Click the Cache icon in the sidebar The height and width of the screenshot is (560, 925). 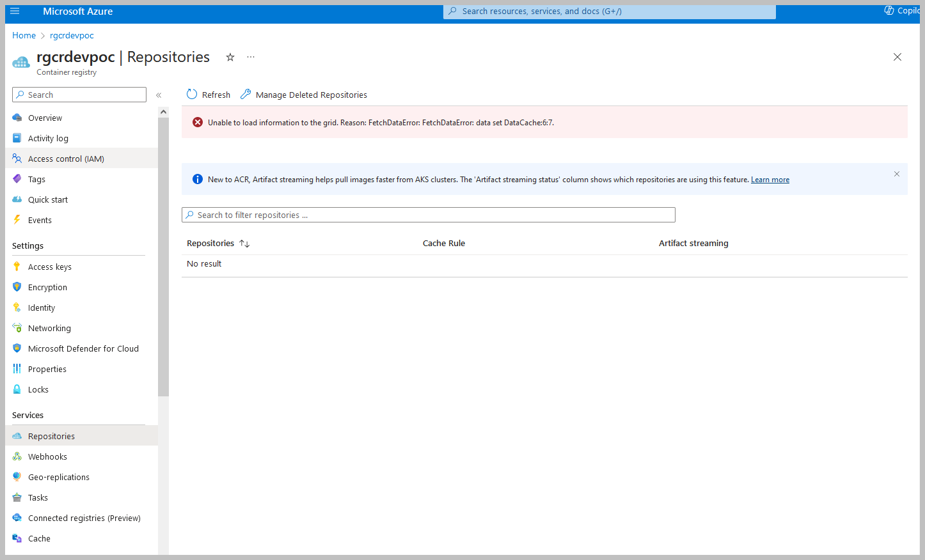[x=17, y=538]
